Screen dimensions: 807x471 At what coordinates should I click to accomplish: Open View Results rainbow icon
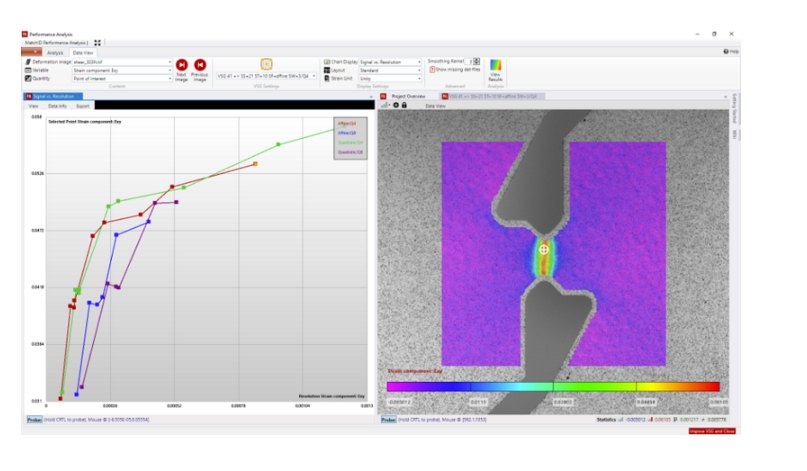(x=495, y=69)
